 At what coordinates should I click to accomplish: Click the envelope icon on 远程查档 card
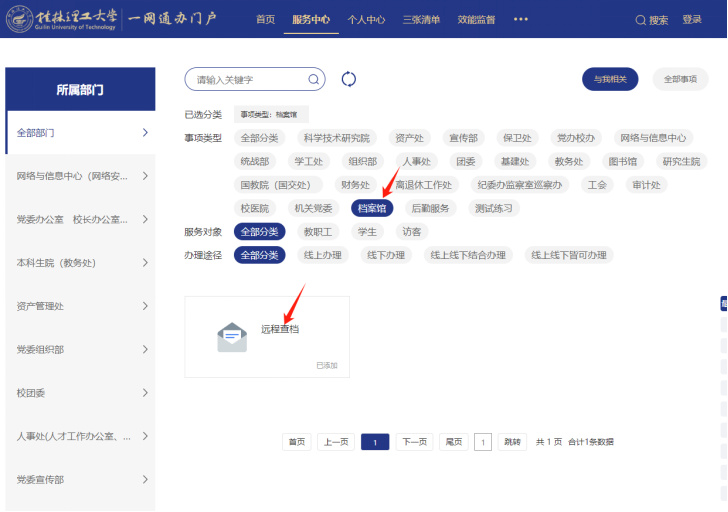coord(232,337)
